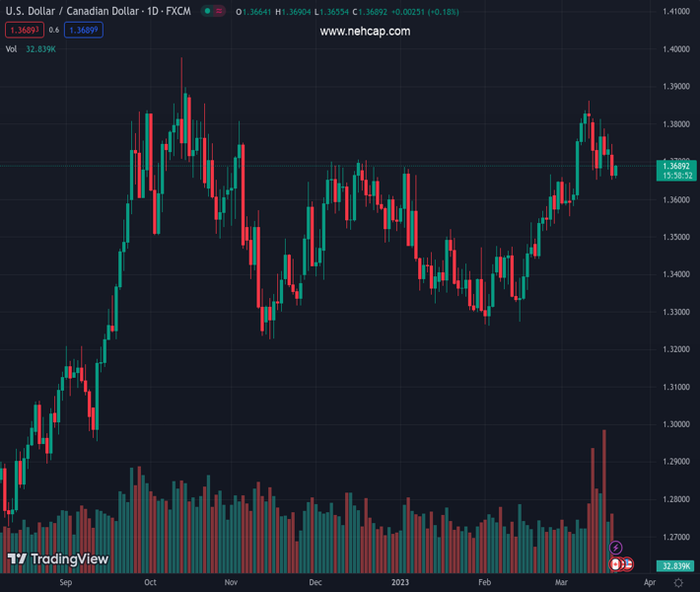
Task: Click the Vol indicator label
Action: (x=11, y=48)
